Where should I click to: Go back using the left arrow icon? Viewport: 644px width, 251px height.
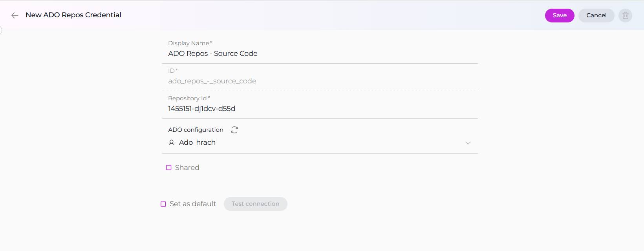tap(15, 15)
